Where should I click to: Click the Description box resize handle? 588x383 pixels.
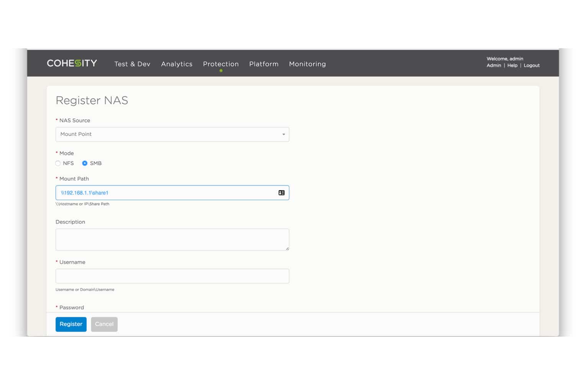point(287,249)
